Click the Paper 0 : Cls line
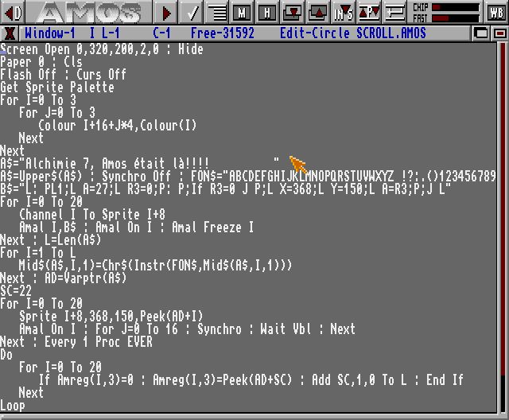Viewport: 509px width, 420px height. pos(41,62)
